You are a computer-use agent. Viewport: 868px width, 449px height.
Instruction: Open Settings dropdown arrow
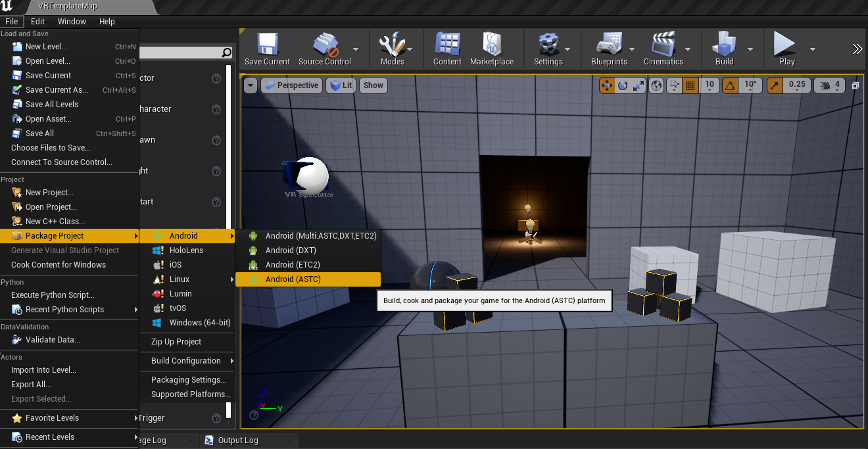567,49
